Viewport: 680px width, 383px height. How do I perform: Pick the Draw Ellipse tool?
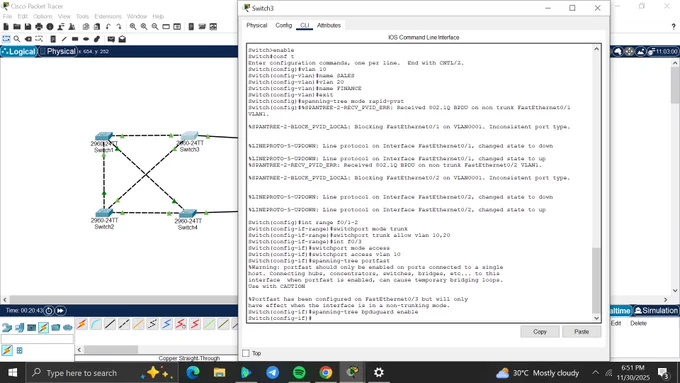(86, 39)
